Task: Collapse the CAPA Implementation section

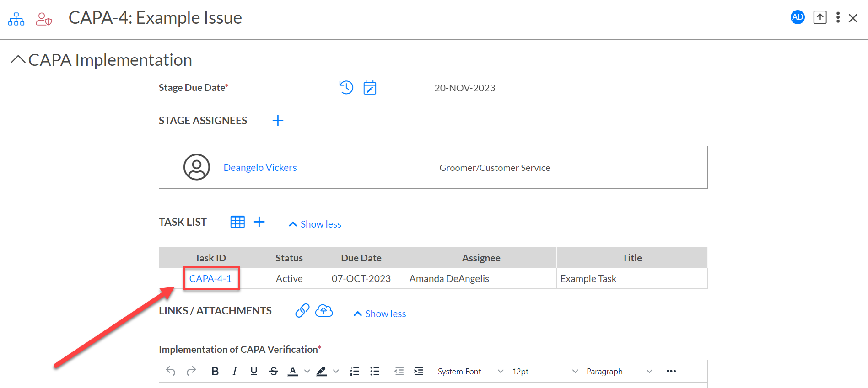Action: click(x=18, y=60)
